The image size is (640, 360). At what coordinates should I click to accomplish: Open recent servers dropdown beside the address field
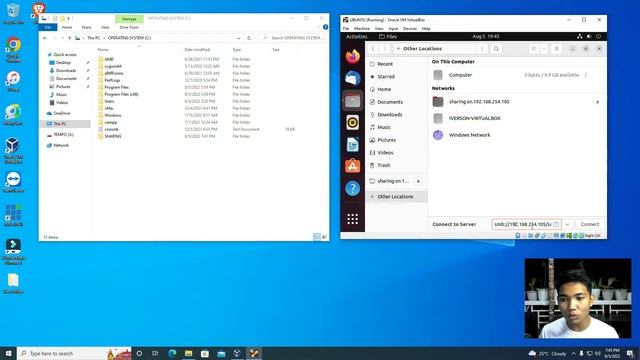(567, 224)
